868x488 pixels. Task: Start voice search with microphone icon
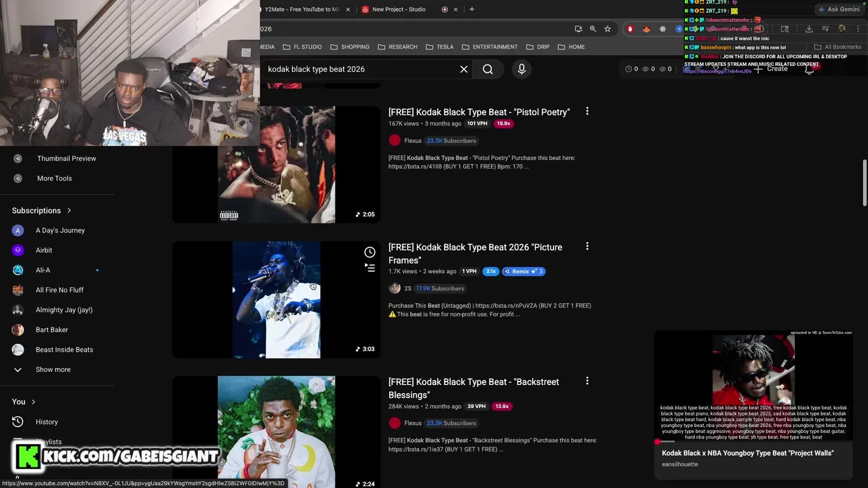tap(521, 69)
